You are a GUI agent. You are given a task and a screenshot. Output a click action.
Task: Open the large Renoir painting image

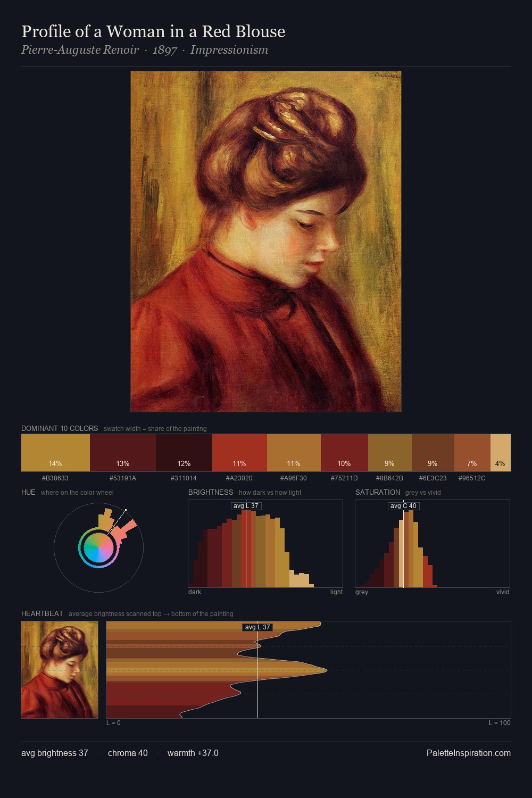pos(266,242)
